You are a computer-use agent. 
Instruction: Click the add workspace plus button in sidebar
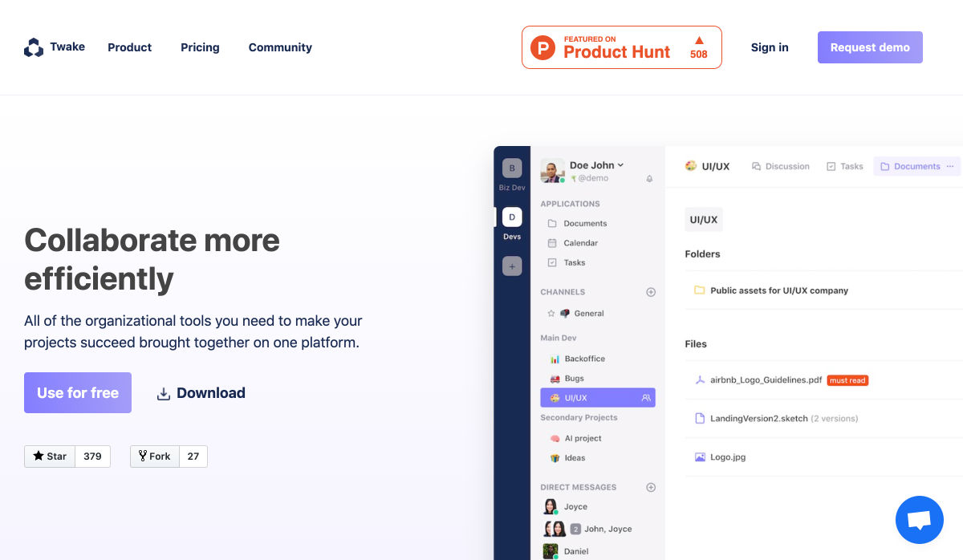click(512, 266)
